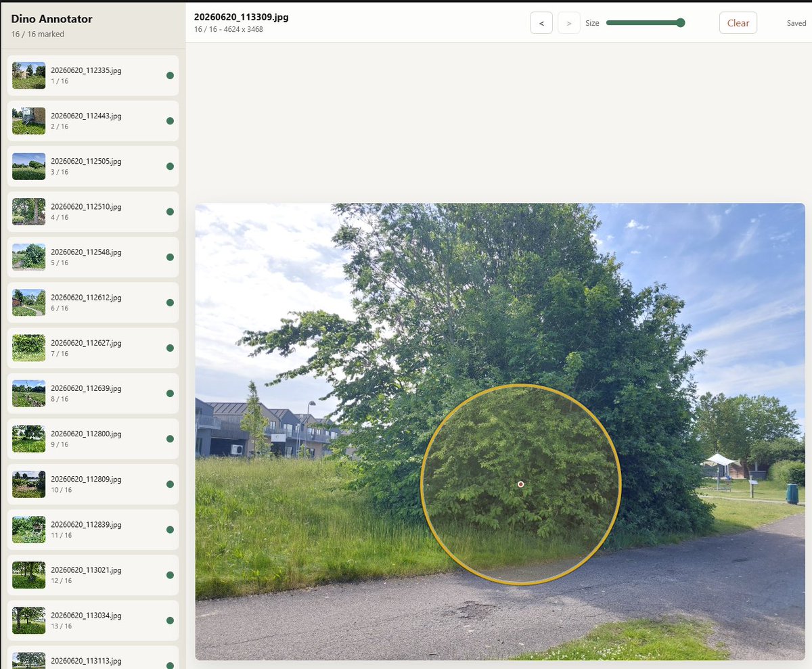Select thumbnail of 20260620_112510.jpg
The width and height of the screenshot is (812, 669).
[x=28, y=212]
